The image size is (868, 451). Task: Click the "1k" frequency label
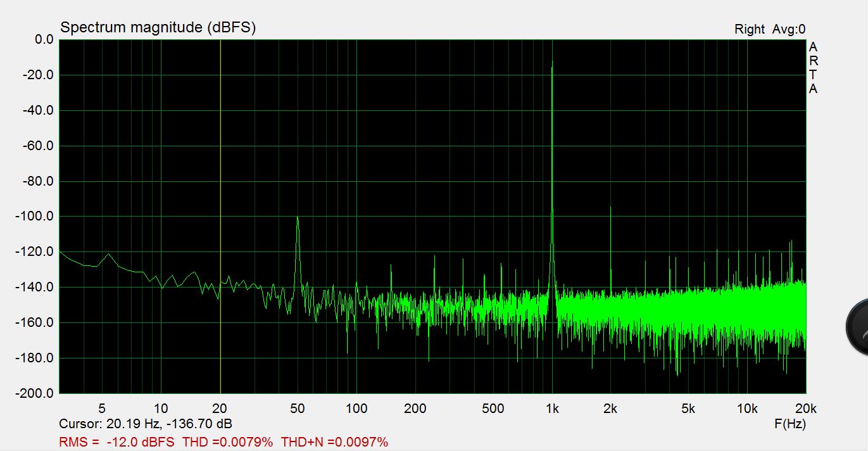(552, 409)
